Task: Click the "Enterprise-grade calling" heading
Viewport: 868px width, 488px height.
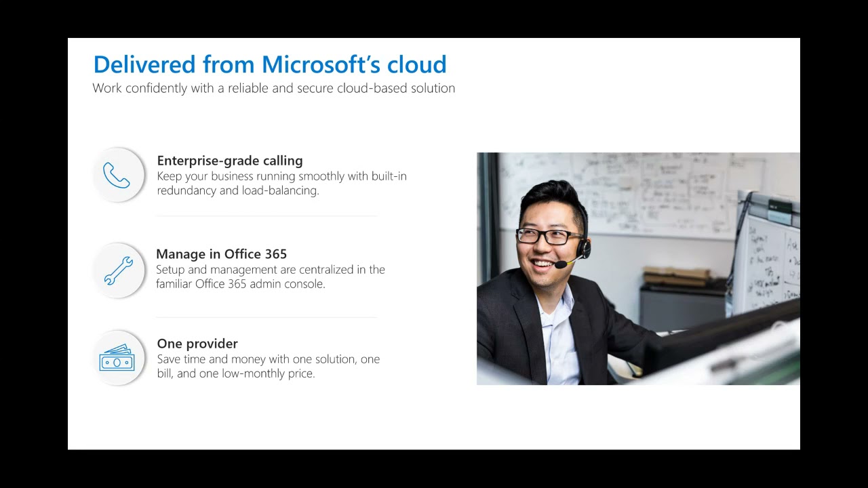Action: 230,161
